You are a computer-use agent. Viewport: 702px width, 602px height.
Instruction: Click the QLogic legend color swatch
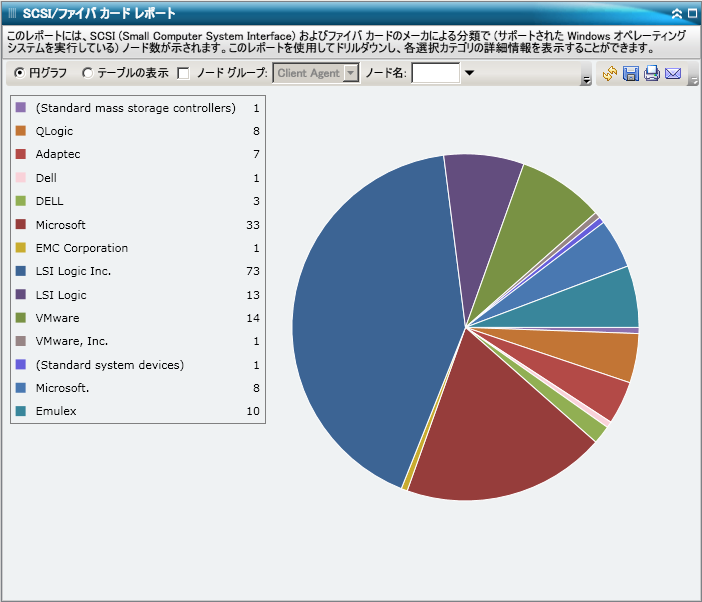click(x=21, y=131)
